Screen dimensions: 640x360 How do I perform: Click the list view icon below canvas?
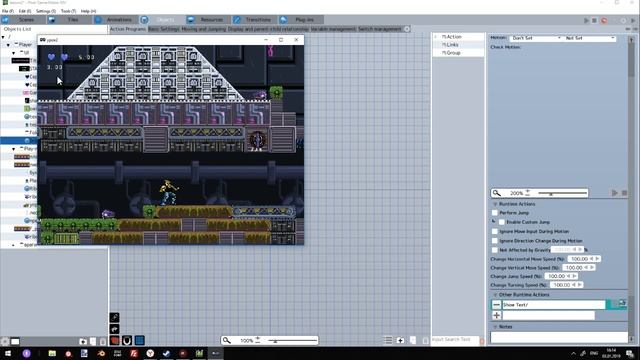point(388,340)
